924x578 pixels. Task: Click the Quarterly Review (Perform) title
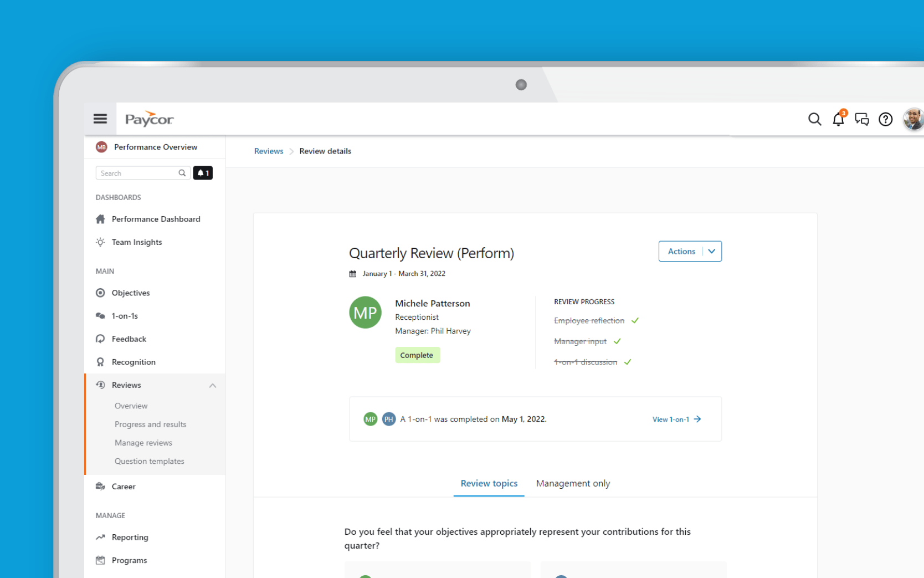pos(432,253)
